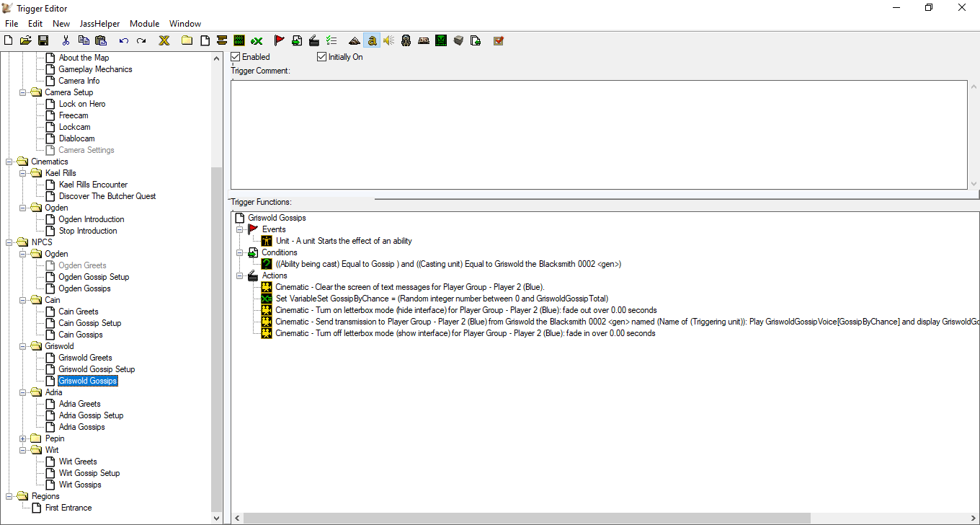Select the Griswold Greets trigger
This screenshot has width=980, height=525.
point(85,358)
